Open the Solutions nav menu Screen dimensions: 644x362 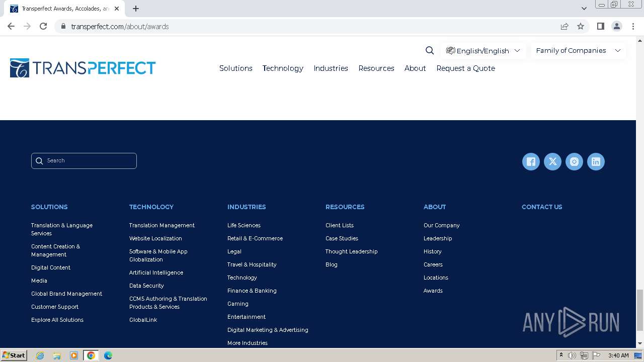click(x=236, y=68)
